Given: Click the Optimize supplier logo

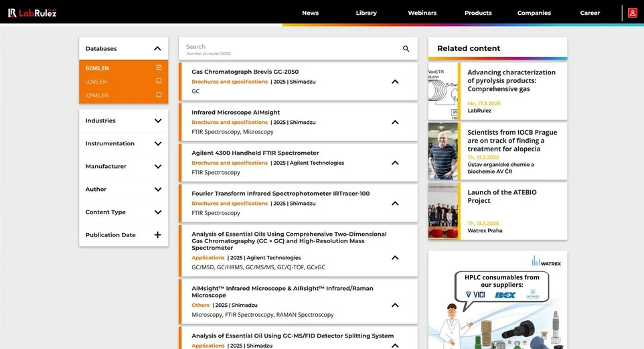Looking at the screenshot, I should click(x=533, y=294).
